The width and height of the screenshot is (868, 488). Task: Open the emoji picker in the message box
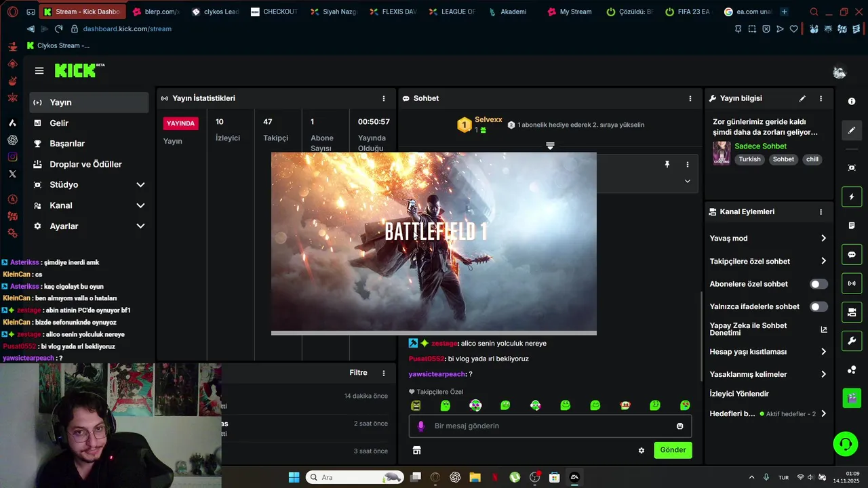[679, 426]
